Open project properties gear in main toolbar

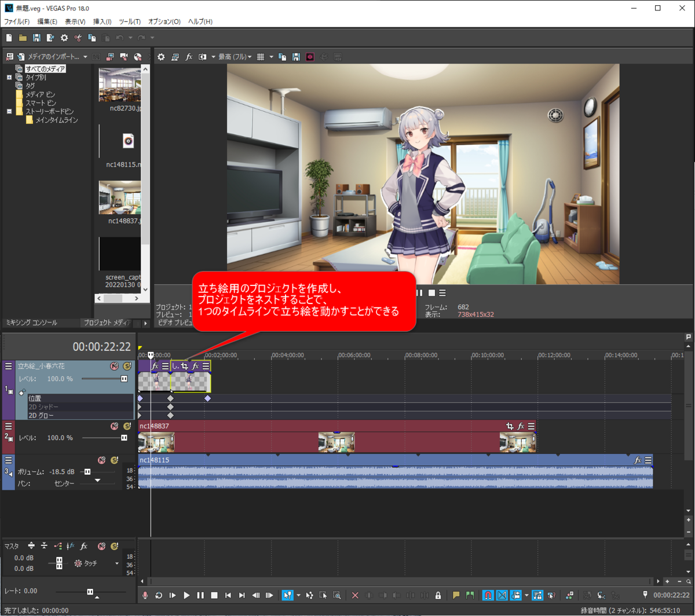click(x=64, y=38)
